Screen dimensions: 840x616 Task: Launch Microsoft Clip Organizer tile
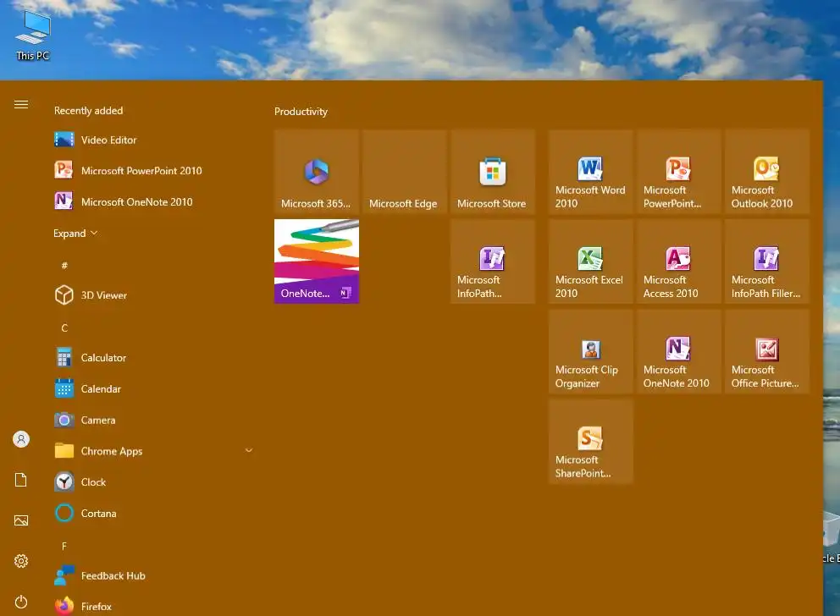click(x=591, y=352)
